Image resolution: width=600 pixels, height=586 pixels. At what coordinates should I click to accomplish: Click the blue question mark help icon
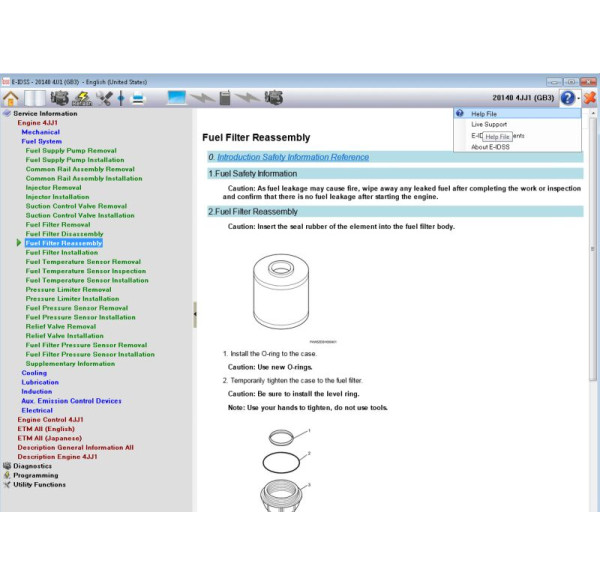tap(567, 97)
